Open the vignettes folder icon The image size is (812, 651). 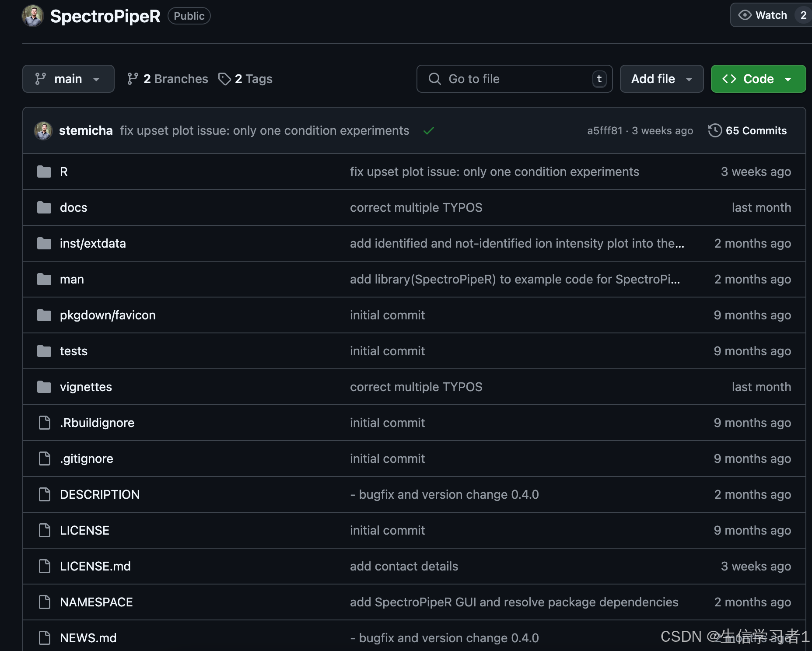44,387
